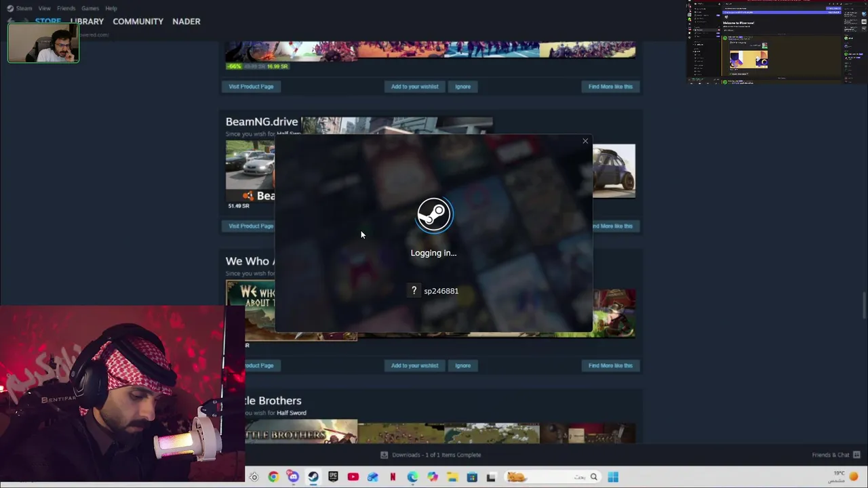The width and height of the screenshot is (868, 488).
Task: Open the Help menu
Action: (x=111, y=8)
